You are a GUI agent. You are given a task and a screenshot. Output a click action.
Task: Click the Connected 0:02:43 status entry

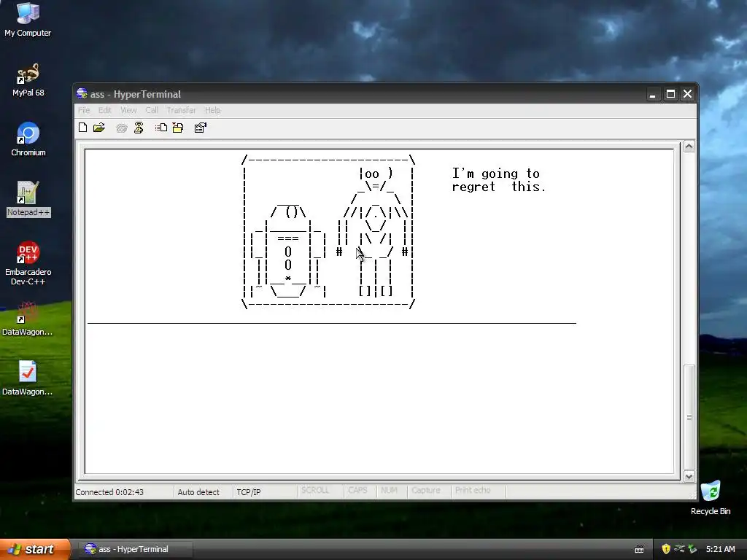click(124, 492)
